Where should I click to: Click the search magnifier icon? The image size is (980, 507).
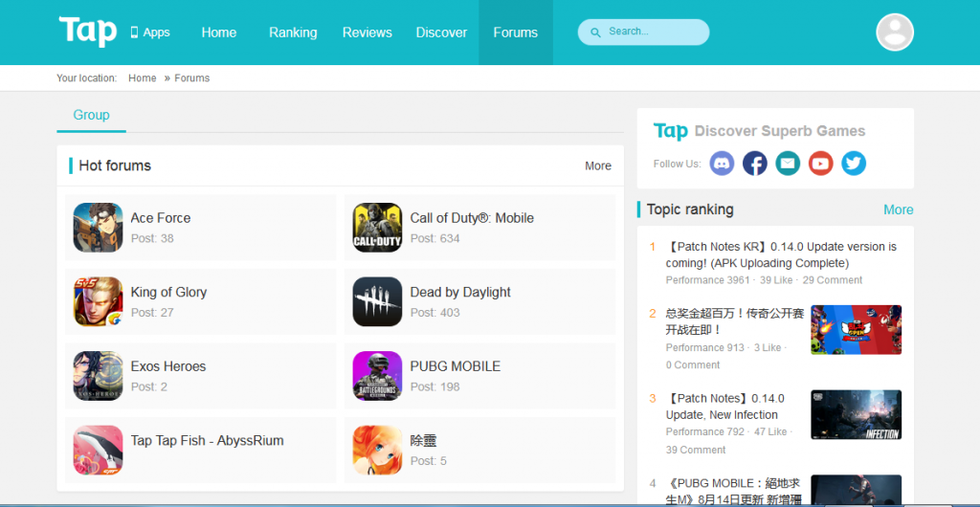(595, 33)
